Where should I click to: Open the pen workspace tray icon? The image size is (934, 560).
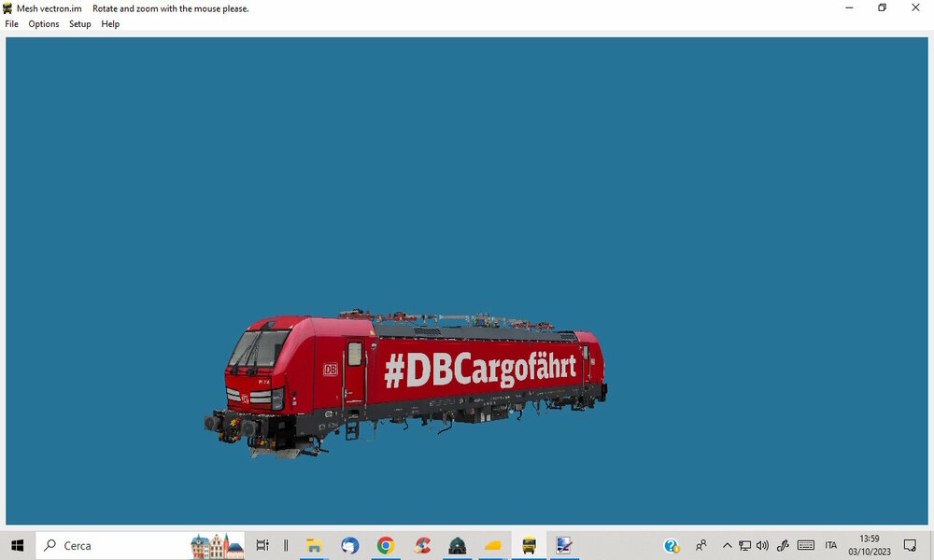[x=783, y=545]
